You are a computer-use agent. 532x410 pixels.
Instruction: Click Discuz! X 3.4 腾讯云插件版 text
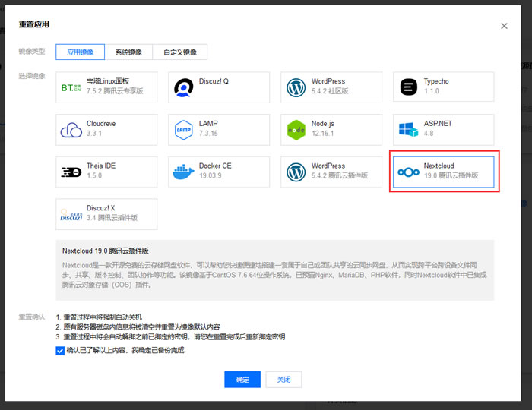click(112, 218)
